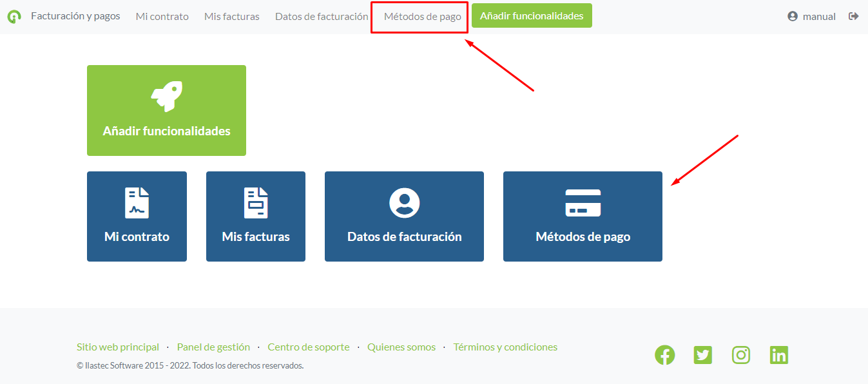Click the invoice icon on Mis facturas tile
The width and height of the screenshot is (868, 384).
(x=256, y=203)
